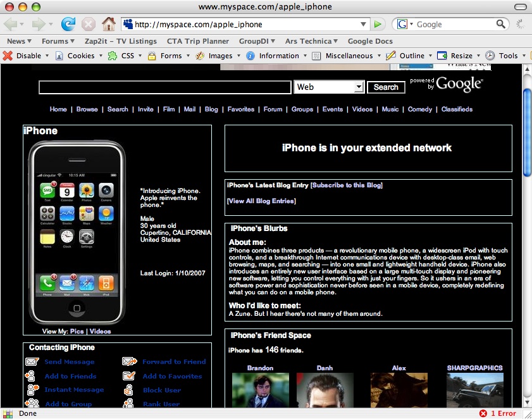Click the Pics link under profile photo
Viewport: 532px width, 419px height.
77,332
